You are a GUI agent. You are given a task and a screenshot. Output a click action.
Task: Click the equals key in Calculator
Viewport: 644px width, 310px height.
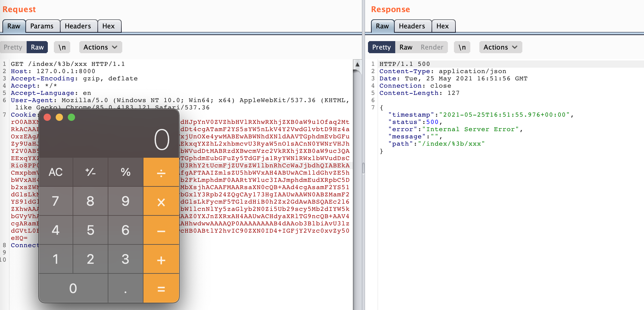point(161,288)
